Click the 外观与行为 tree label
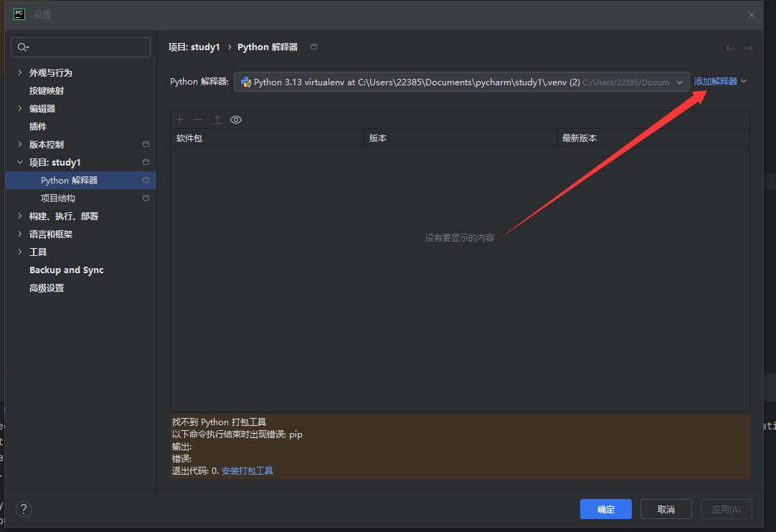The height and width of the screenshot is (532, 776). [50, 72]
